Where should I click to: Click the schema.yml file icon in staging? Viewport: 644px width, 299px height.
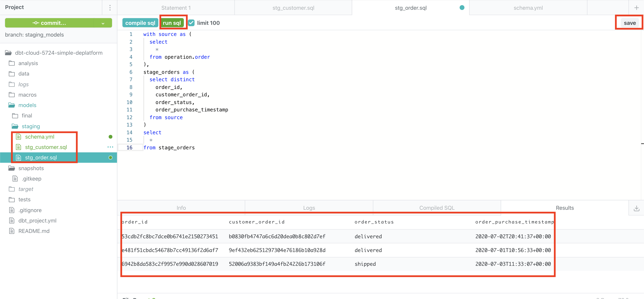click(x=18, y=137)
